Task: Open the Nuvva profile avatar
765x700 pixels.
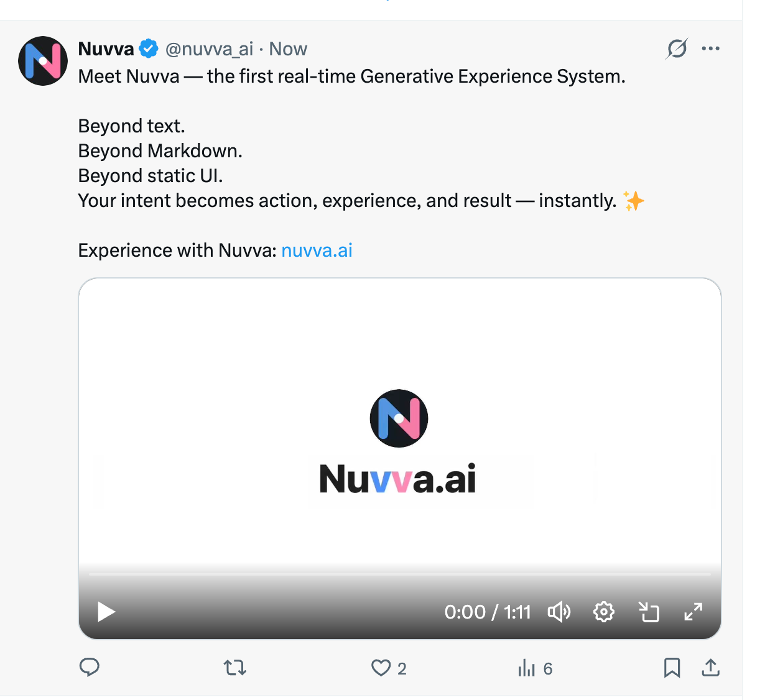Action: (x=43, y=61)
